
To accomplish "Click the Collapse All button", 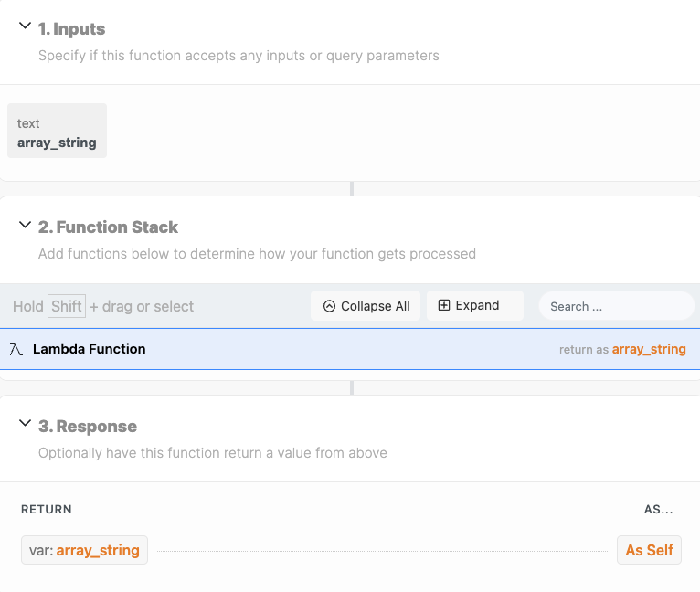I will (366, 306).
